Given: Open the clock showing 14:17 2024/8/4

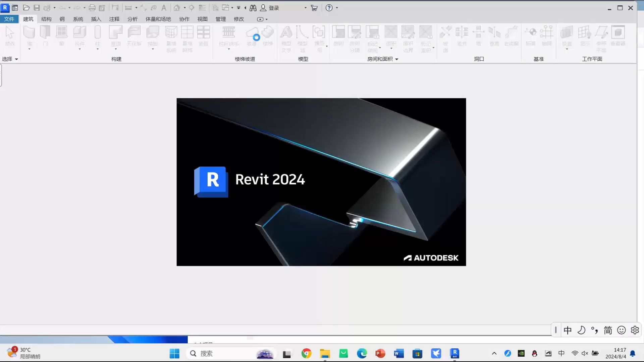Looking at the screenshot, I should click(x=616, y=353).
